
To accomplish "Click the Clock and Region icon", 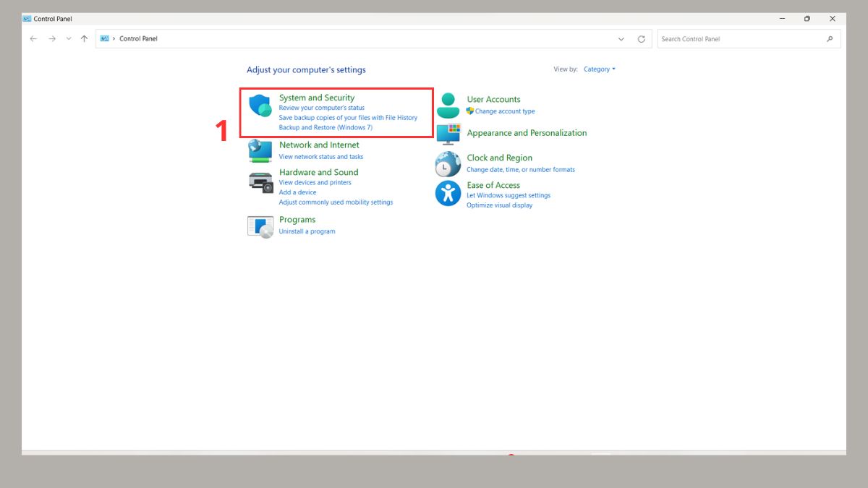I will click(x=448, y=164).
